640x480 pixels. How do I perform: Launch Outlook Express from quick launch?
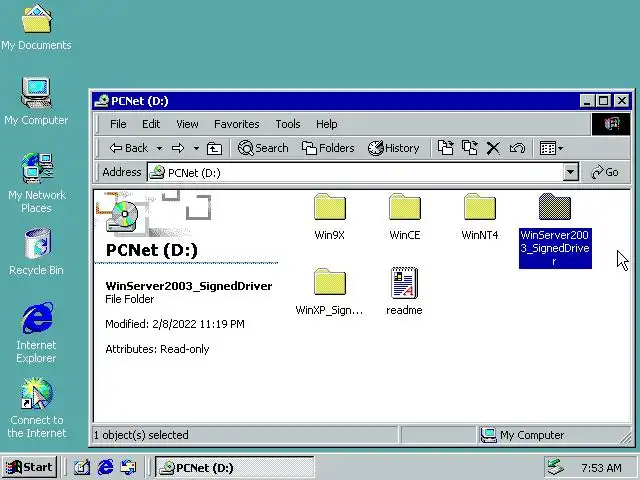tap(129, 467)
